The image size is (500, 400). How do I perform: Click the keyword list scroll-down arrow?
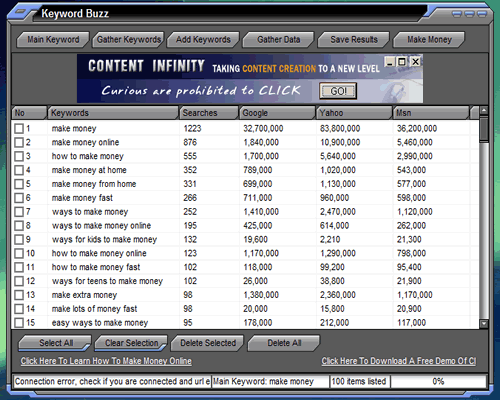tap(484, 323)
